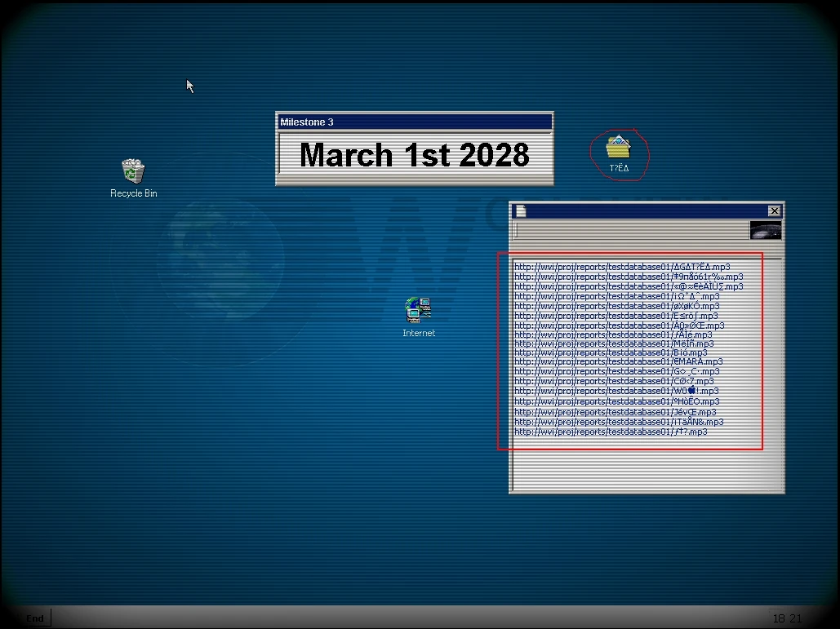Open the G◊¸C·.mp3 link

(617, 371)
